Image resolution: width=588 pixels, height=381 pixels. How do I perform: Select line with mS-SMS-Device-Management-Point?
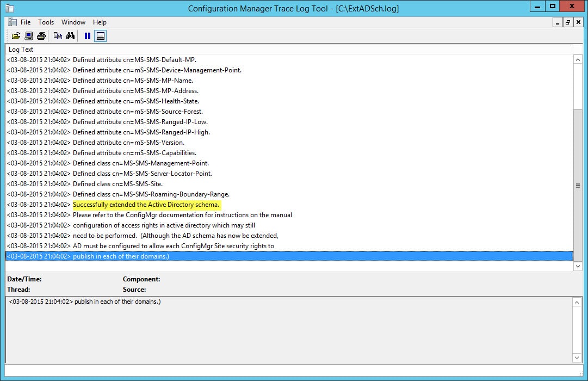click(x=289, y=70)
